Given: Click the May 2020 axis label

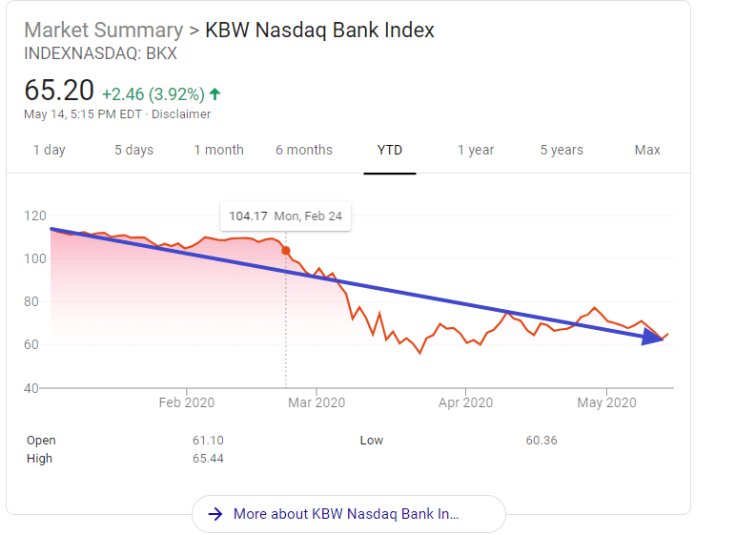Looking at the screenshot, I should [x=607, y=402].
